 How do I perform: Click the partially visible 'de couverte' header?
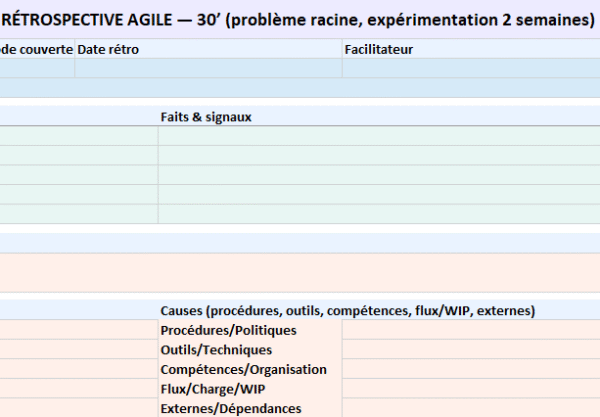[37, 49]
